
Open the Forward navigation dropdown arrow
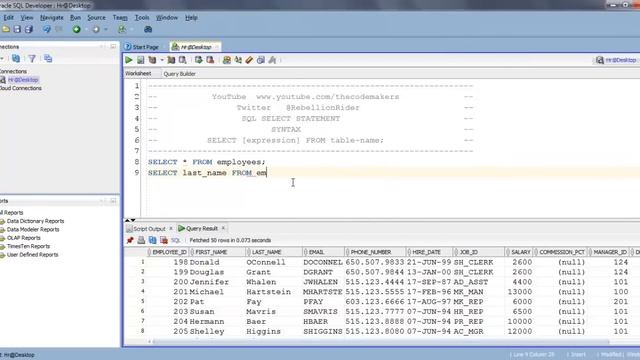[105, 29]
